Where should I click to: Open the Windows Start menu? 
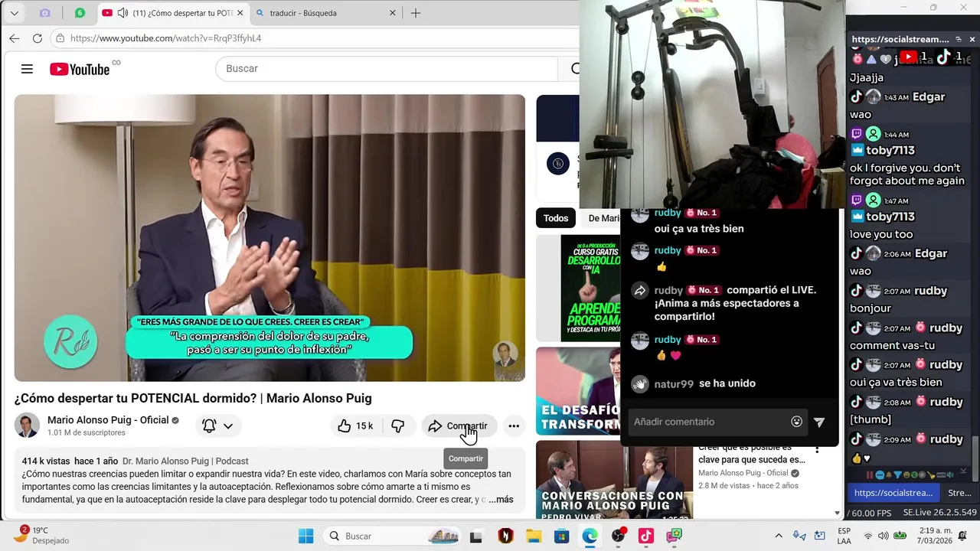(x=305, y=536)
